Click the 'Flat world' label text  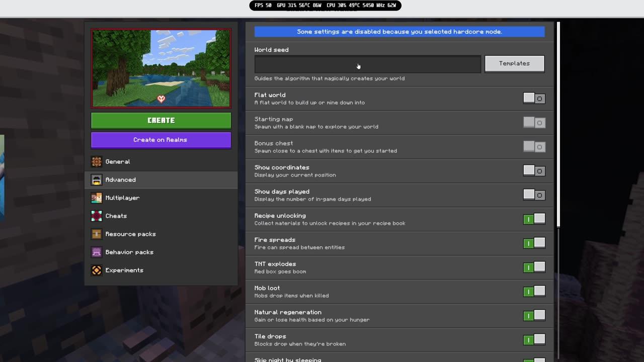(270, 95)
